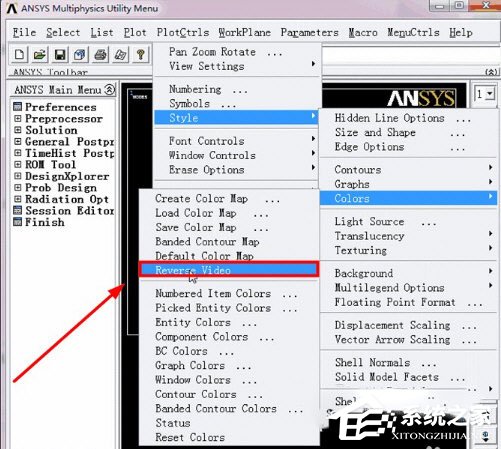Choose Floating Point Format entry
The width and height of the screenshot is (501, 449).
pos(408,302)
